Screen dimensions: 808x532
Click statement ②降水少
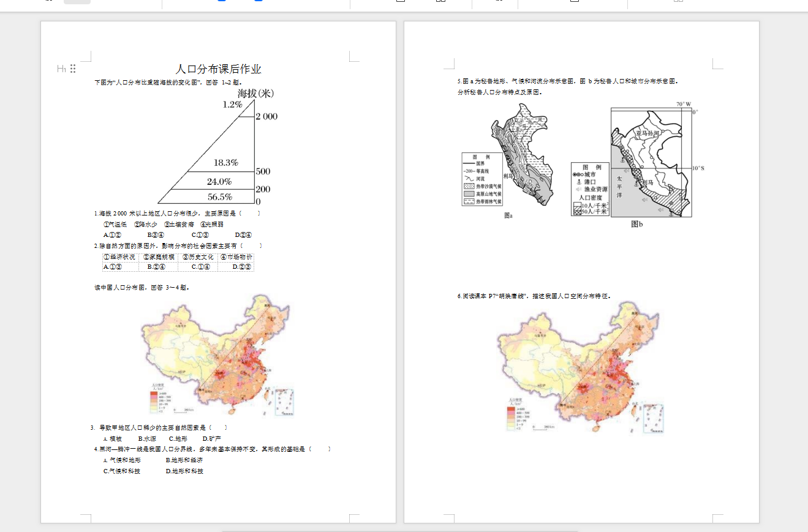click(146, 224)
